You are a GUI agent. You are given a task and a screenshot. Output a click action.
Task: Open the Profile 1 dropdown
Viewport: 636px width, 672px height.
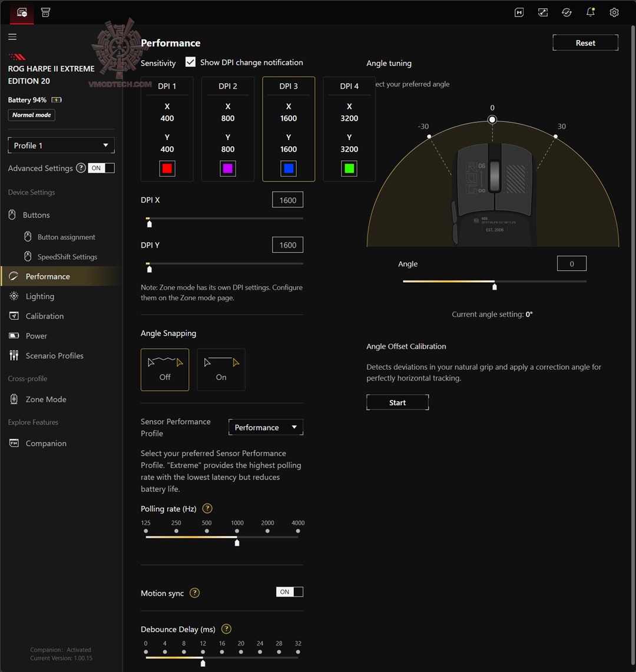61,145
